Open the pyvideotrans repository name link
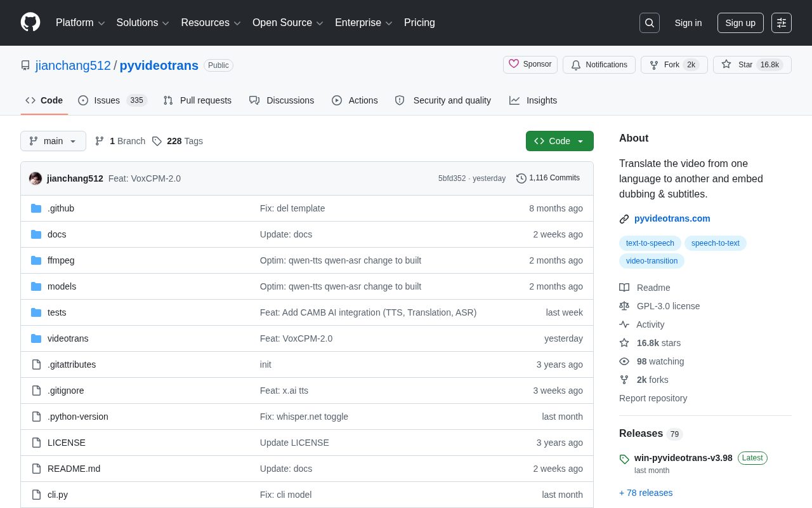This screenshot has height=508, width=812. click(x=159, y=65)
